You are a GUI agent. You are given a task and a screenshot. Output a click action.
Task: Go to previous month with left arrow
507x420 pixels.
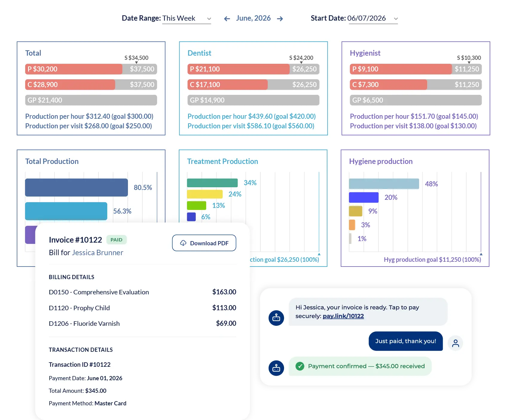(227, 19)
